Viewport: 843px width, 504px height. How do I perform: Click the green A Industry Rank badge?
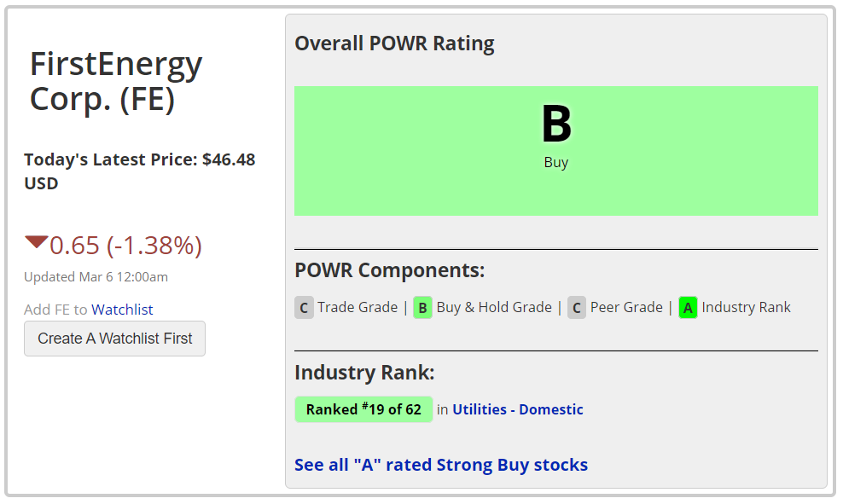pos(688,307)
